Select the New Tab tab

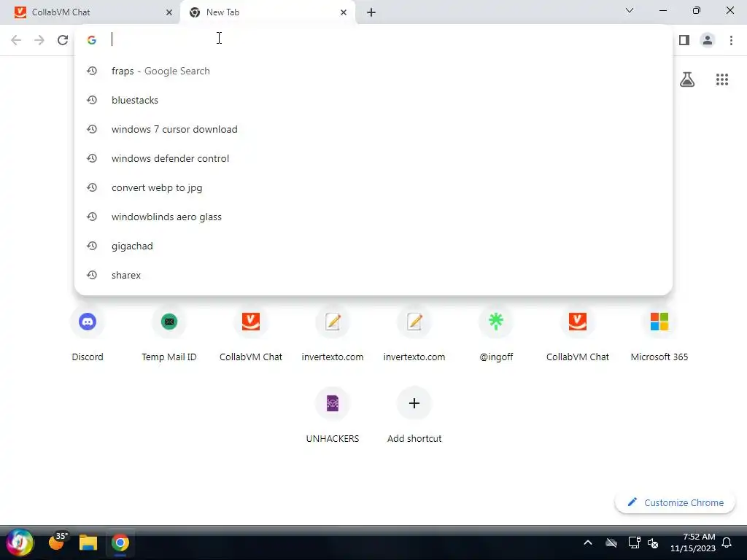(x=267, y=12)
